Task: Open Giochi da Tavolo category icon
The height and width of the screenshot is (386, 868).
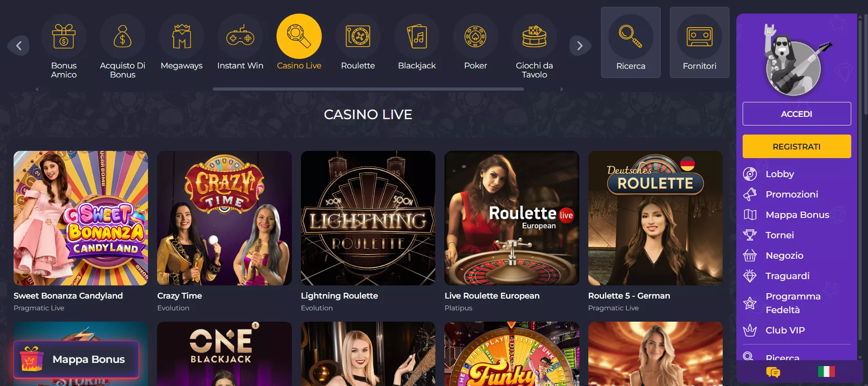Action: pos(534,37)
